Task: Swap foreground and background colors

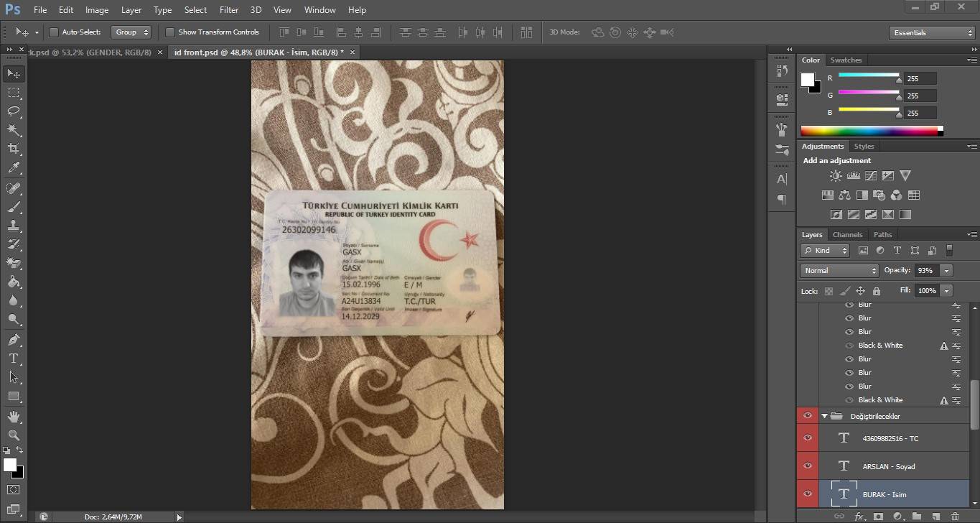Action: [20, 450]
